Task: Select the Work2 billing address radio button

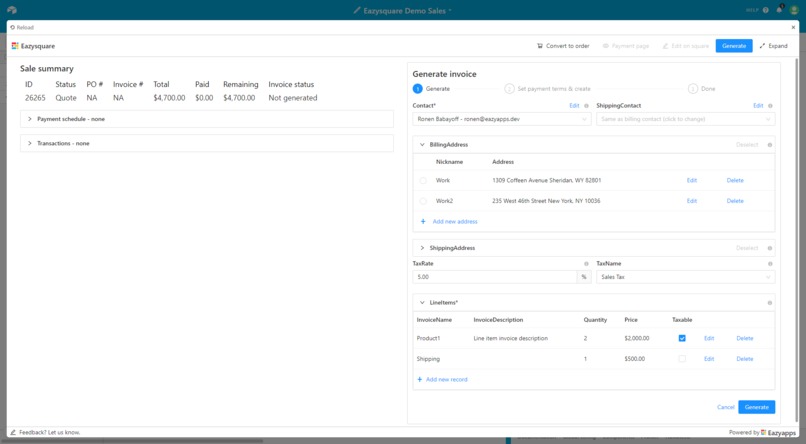Action: click(x=423, y=201)
